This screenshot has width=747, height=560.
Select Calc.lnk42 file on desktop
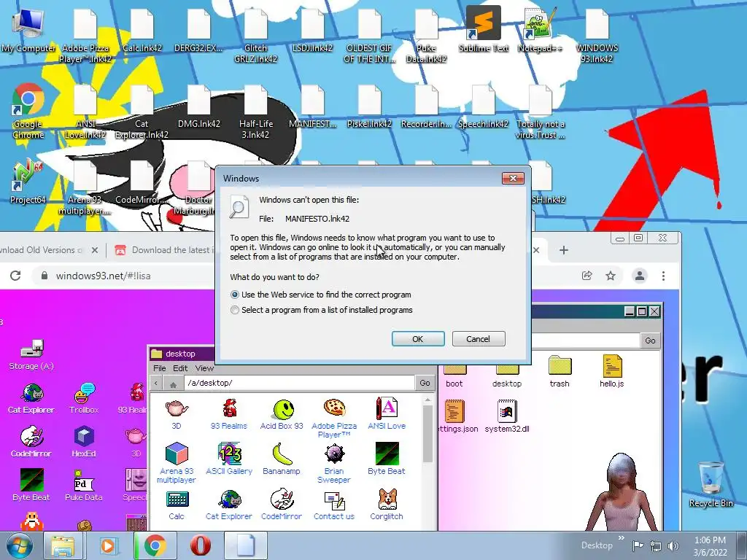[142, 31]
